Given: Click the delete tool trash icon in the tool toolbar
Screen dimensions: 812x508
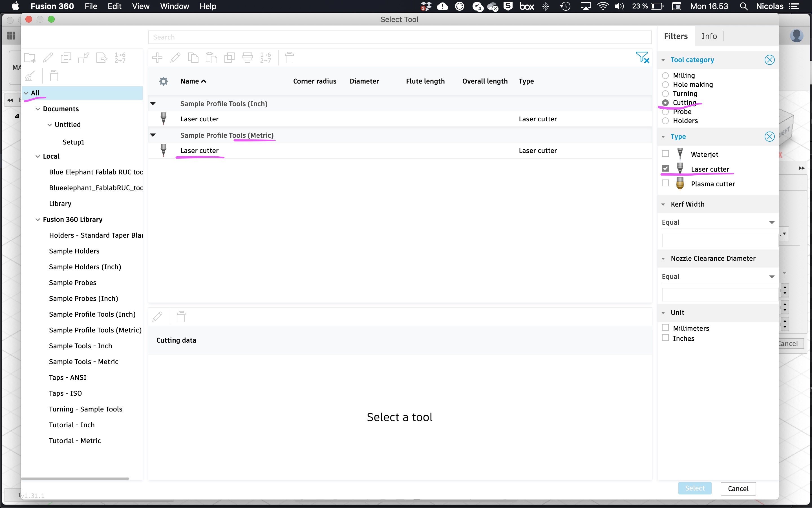Looking at the screenshot, I should 289,58.
